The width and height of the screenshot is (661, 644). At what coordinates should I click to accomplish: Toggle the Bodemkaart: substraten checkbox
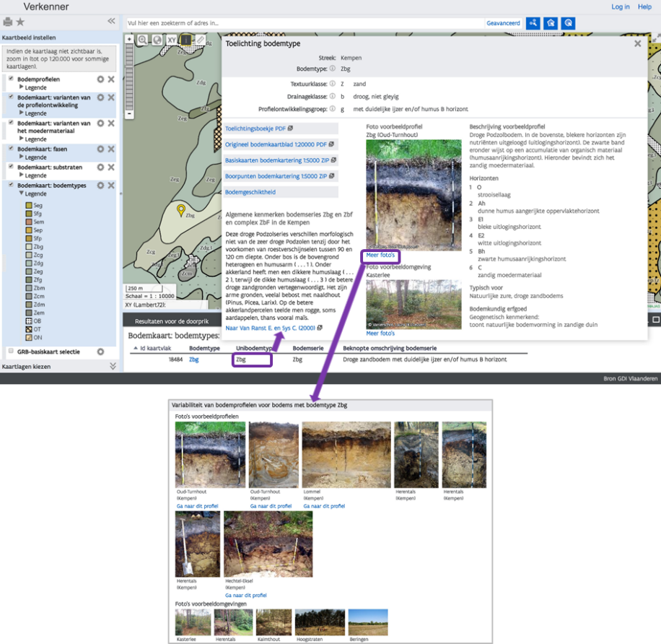pos(11,167)
